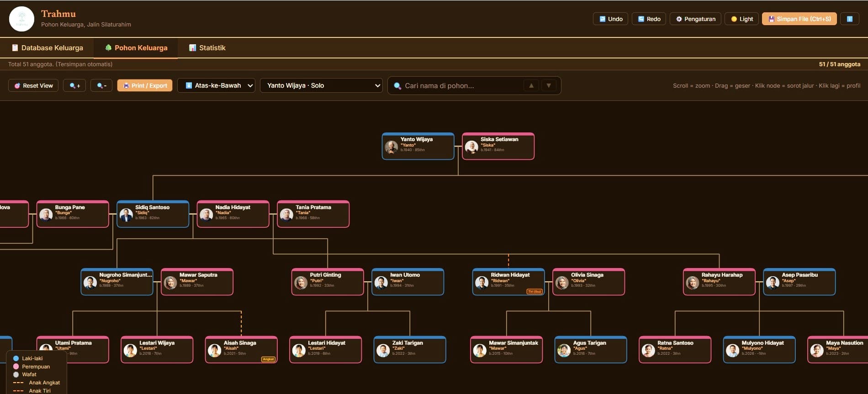The width and height of the screenshot is (868, 394).
Task: Select the Pohon Keluarga tab
Action: pyautogui.click(x=136, y=48)
